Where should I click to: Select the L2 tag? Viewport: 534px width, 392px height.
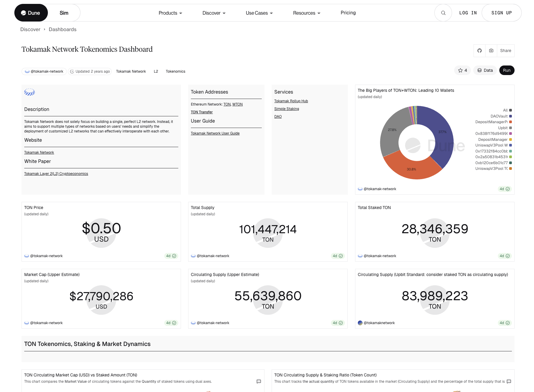tap(156, 71)
